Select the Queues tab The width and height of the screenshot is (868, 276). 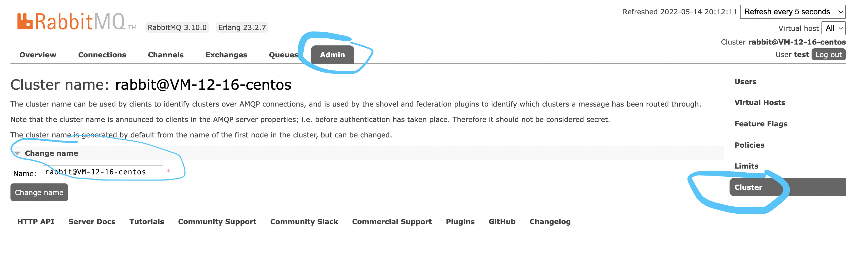pos(283,55)
